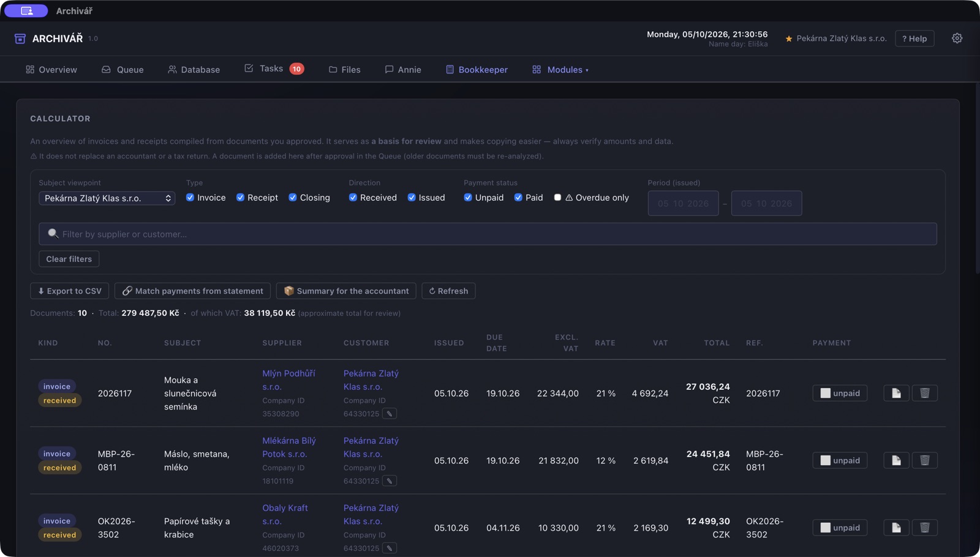Click the Help button
980x557 pixels.
coord(914,39)
